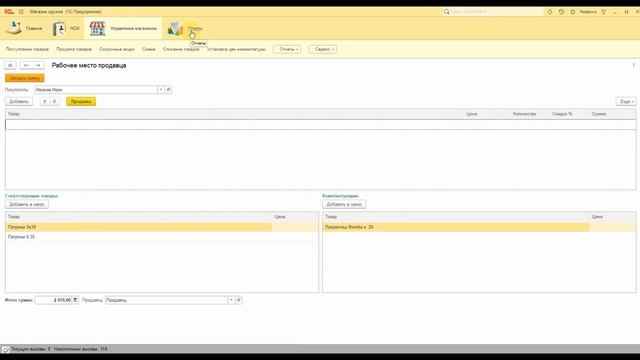The width and height of the screenshot is (640, 360).
Task: Click the Продавец input field
Action: click(167, 300)
